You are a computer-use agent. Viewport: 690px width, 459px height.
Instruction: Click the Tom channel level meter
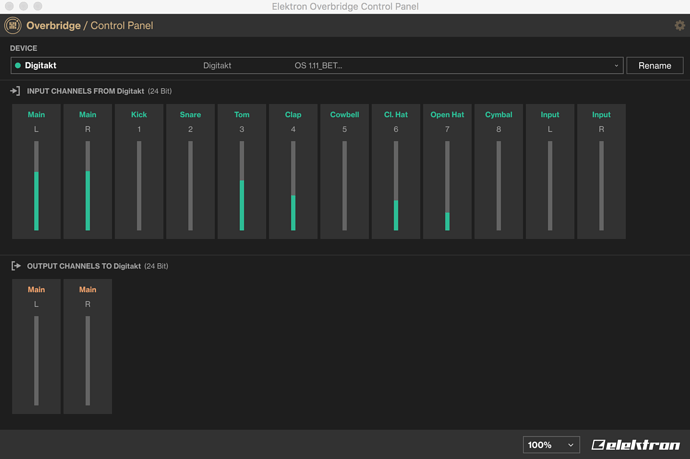point(242,186)
